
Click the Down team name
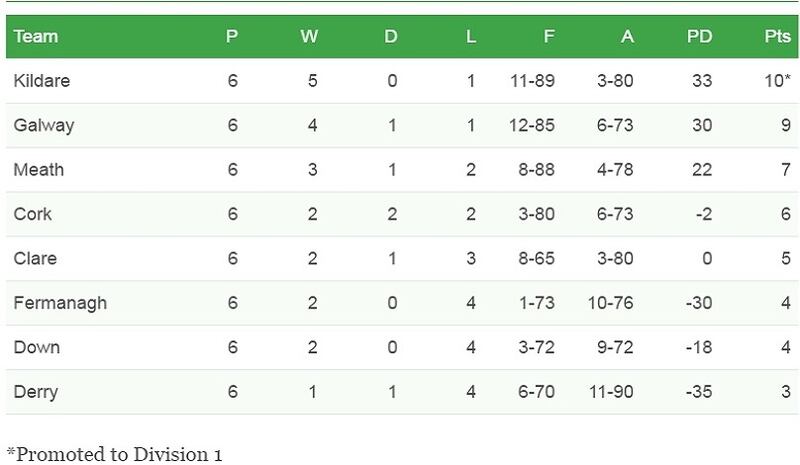[x=37, y=347]
